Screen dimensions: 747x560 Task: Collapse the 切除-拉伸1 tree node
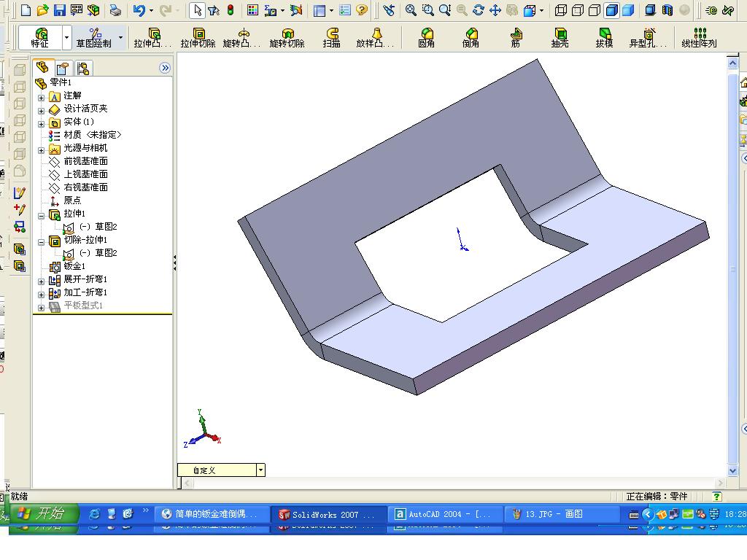click(x=42, y=242)
